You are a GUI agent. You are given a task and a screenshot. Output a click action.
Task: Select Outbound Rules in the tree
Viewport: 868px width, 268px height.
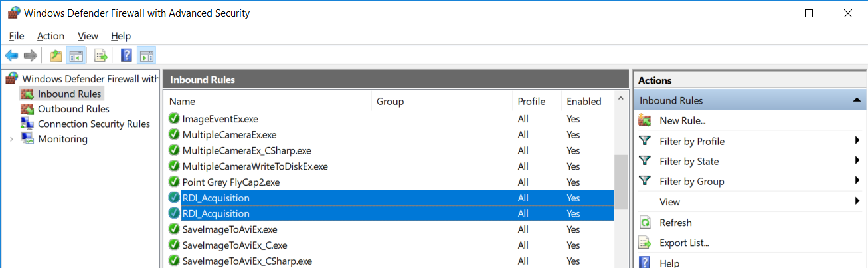coord(74,109)
